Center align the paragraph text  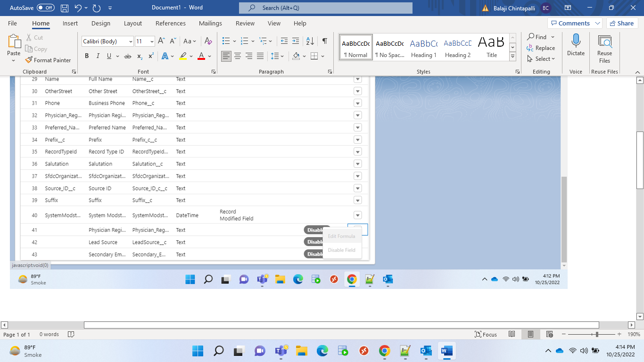[x=238, y=56]
